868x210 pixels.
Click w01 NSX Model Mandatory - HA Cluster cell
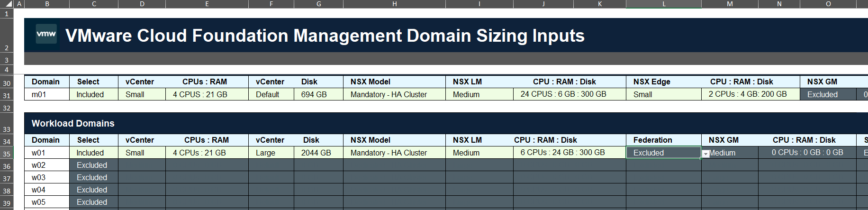click(394, 153)
